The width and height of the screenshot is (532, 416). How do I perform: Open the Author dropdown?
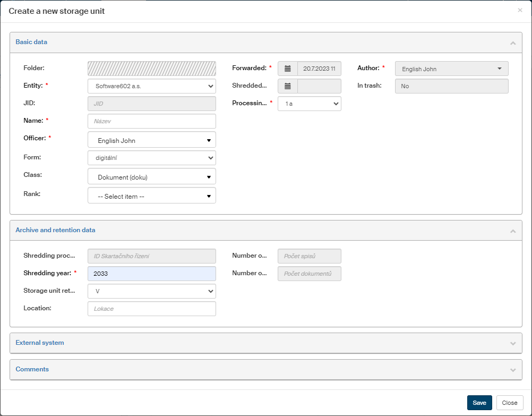point(451,69)
